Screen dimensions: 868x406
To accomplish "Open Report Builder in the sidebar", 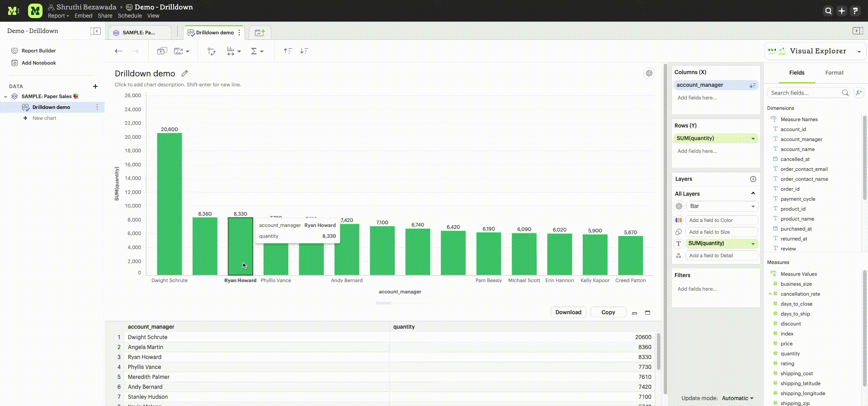I will [38, 51].
